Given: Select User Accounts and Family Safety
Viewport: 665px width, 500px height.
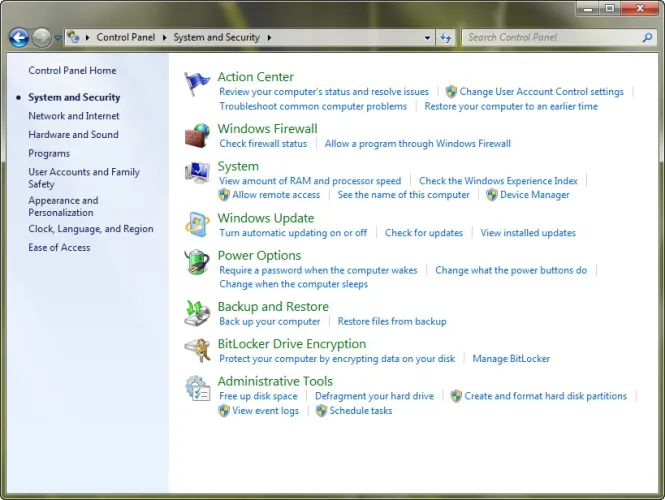Looking at the screenshot, I should coord(84,178).
